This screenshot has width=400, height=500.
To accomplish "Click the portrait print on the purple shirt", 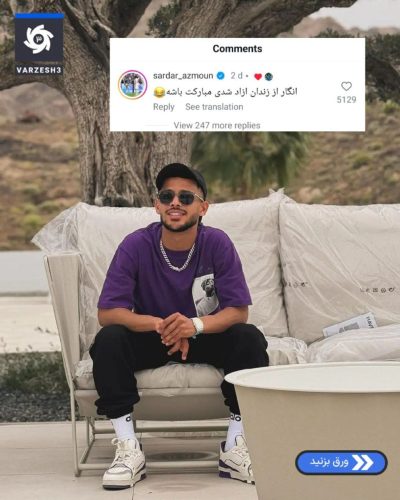I will [x=205, y=296].
